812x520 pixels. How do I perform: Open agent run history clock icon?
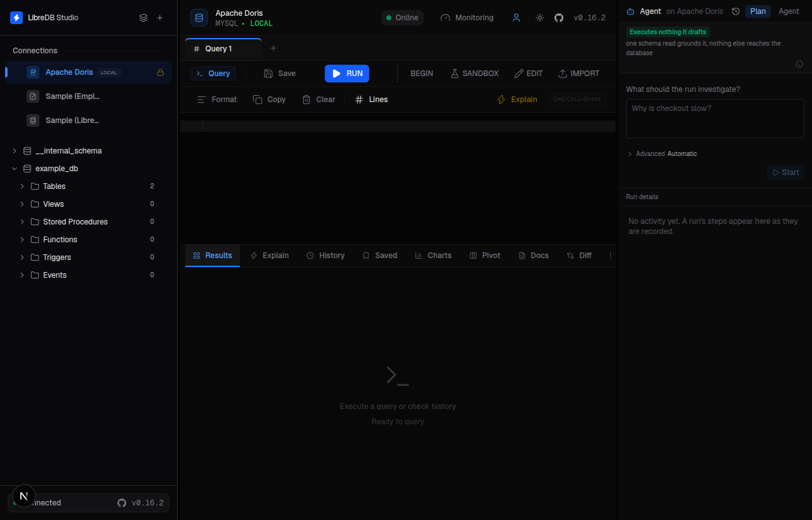tap(736, 11)
